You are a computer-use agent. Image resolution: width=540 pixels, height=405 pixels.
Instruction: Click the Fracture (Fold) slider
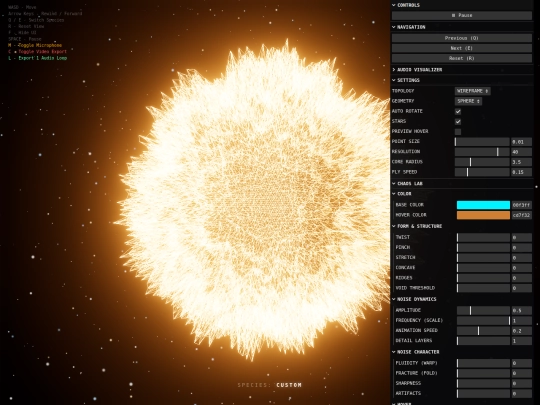click(x=483, y=373)
